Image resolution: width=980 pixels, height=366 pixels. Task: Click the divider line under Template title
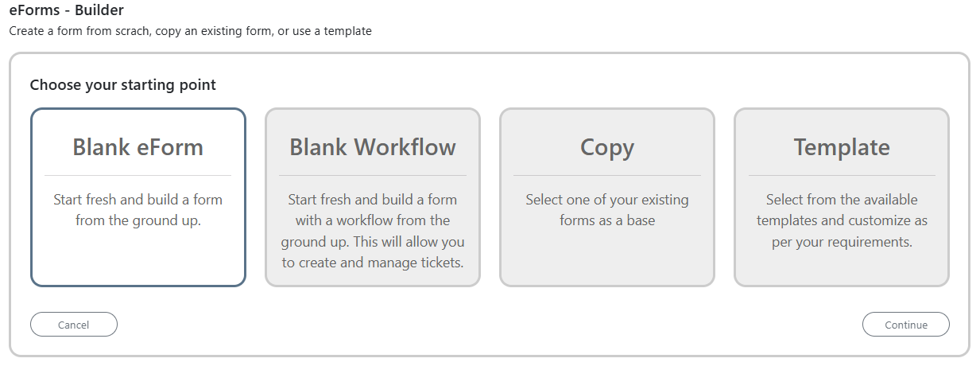tap(842, 175)
